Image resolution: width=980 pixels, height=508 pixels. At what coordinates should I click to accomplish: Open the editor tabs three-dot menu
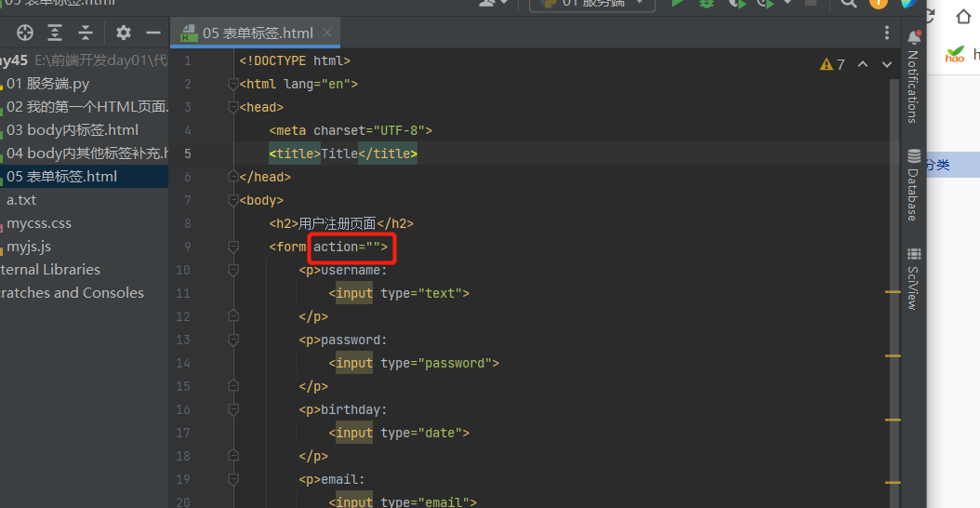(886, 33)
